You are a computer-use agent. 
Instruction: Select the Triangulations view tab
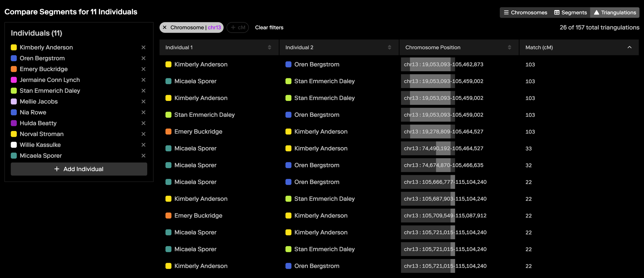click(x=615, y=13)
